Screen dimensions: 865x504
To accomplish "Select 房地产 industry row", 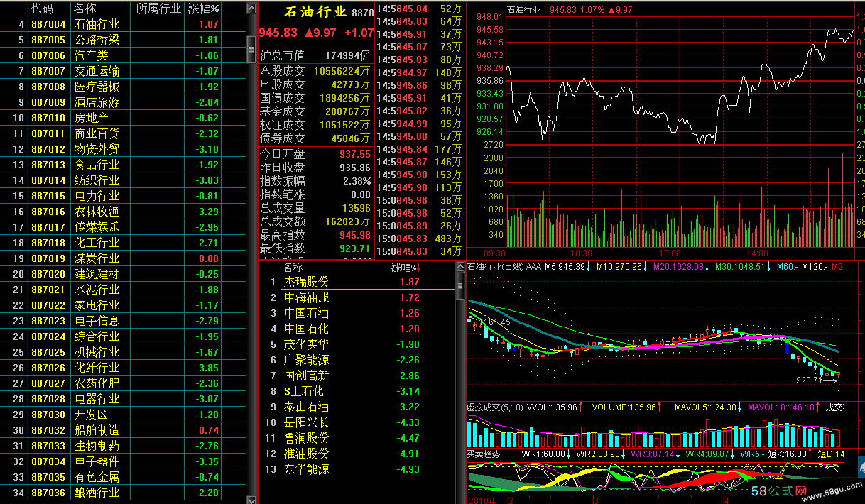I will [x=123, y=118].
